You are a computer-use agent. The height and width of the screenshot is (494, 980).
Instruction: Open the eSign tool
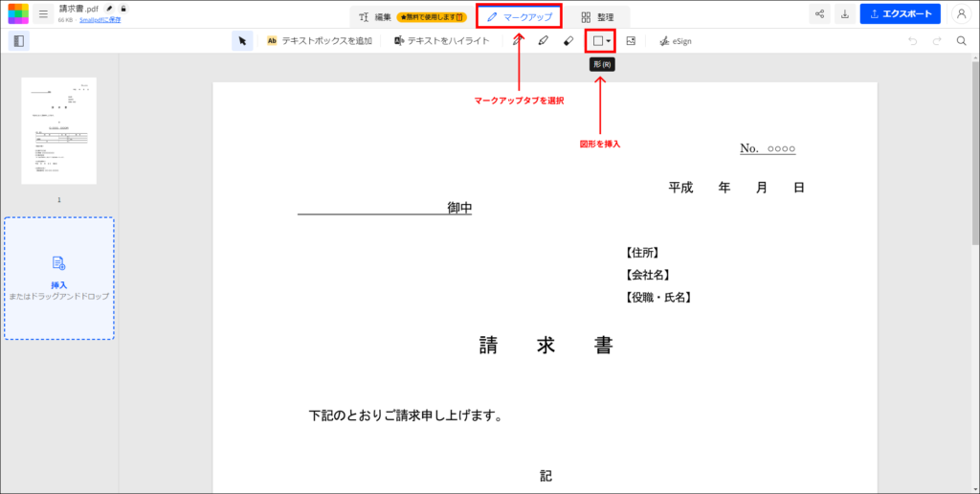pyautogui.click(x=676, y=40)
